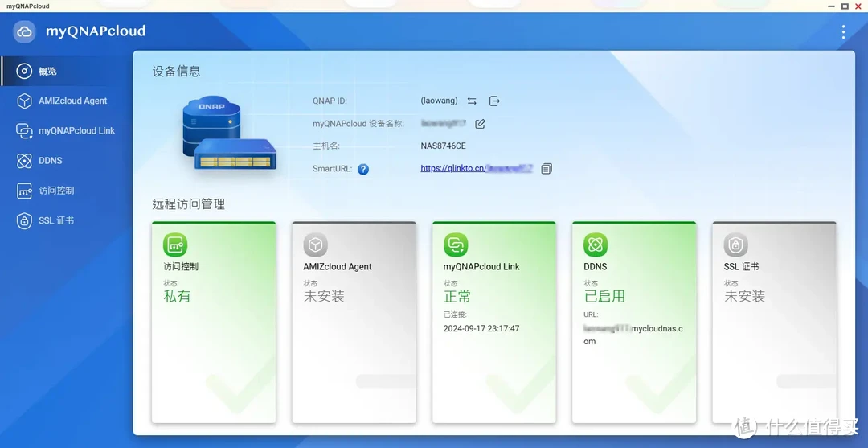Click the switch QNAP ID arrows icon
The height and width of the screenshot is (448, 868).
472,101
